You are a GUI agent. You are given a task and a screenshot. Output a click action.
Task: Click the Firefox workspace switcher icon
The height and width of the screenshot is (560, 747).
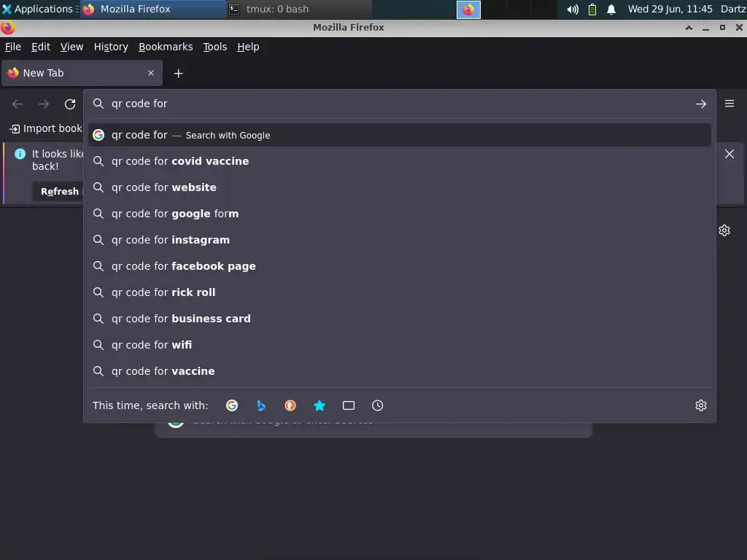[x=468, y=9]
